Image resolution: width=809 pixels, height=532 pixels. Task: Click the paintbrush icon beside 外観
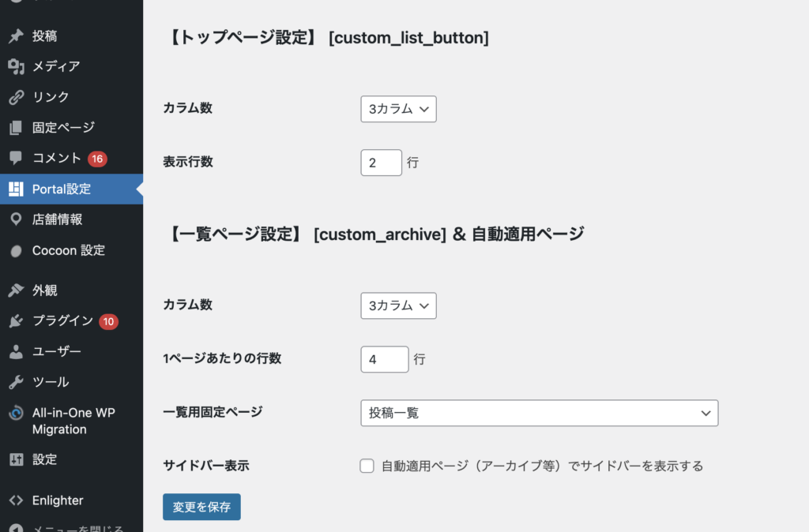click(16, 290)
